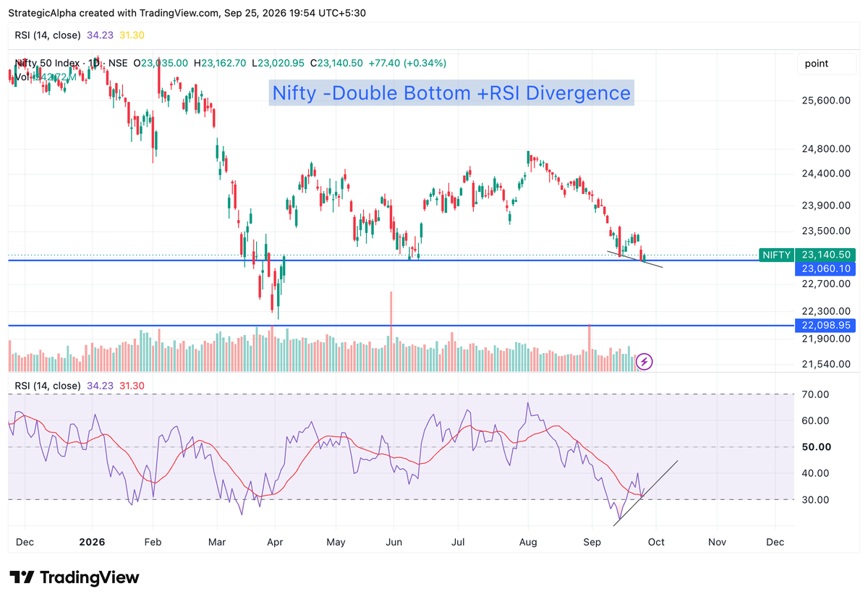Click the 23,900.00 price axis label
This screenshot has width=868, height=602.
click(x=825, y=205)
